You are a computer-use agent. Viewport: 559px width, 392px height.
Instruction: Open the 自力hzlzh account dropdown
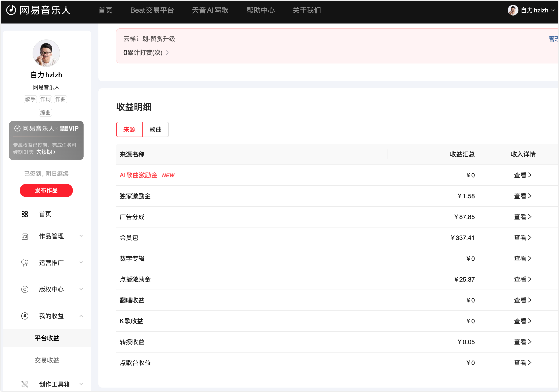pyautogui.click(x=532, y=10)
